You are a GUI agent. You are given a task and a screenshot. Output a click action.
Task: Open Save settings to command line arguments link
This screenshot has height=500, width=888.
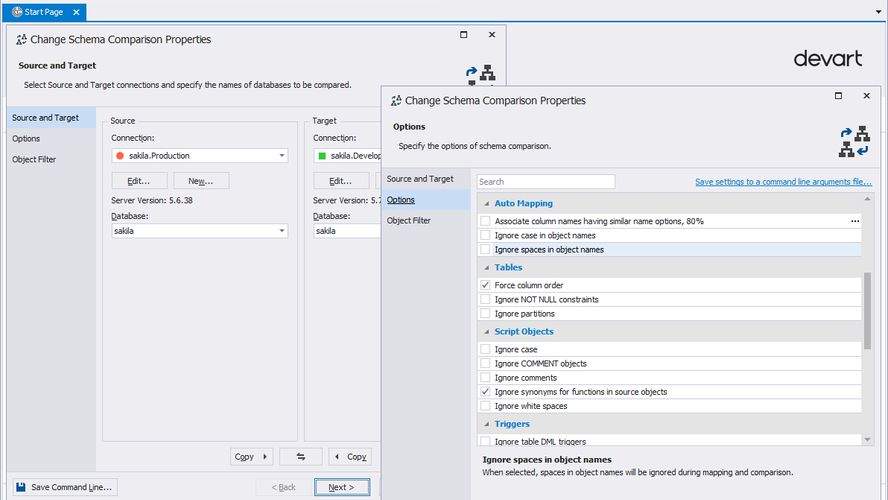click(x=783, y=182)
